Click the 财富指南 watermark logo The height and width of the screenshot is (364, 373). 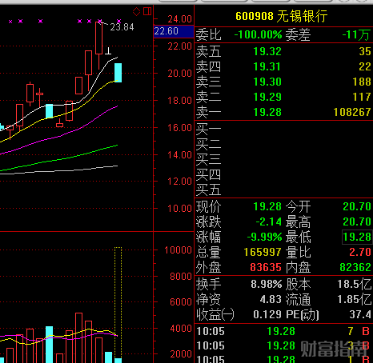pyautogui.click(x=336, y=349)
